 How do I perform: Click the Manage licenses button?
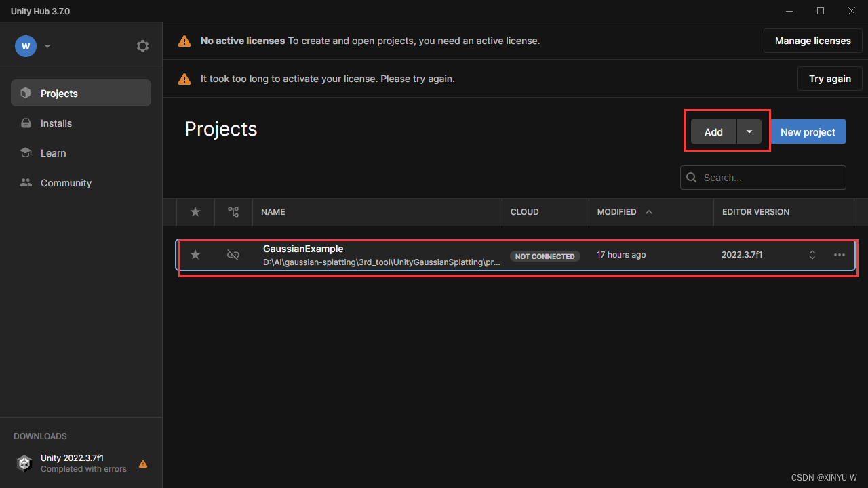click(x=812, y=41)
